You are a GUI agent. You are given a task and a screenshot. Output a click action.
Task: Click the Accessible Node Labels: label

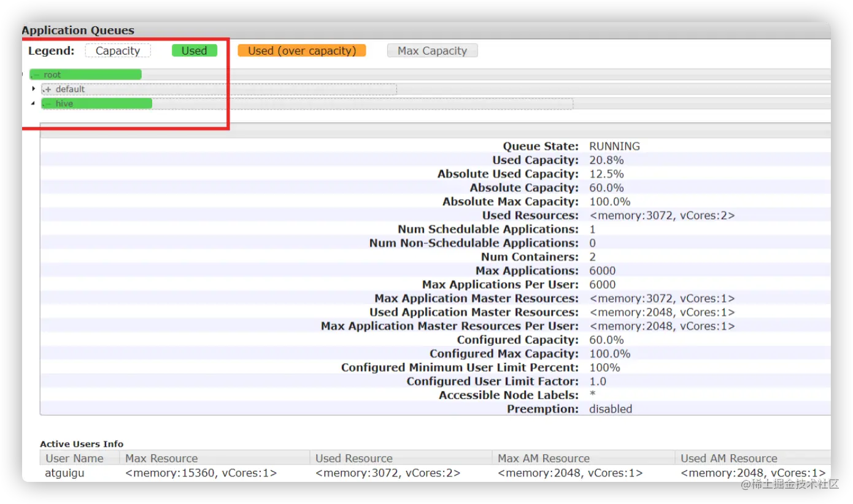pos(509,395)
